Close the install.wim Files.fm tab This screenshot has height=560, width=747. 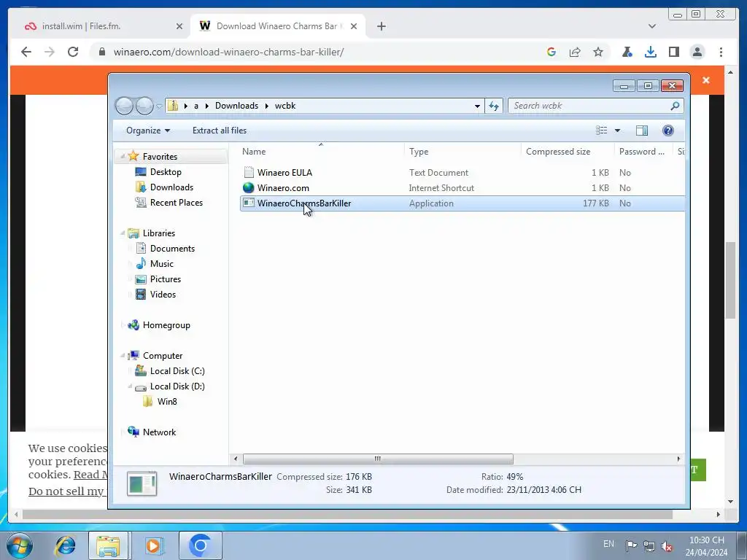[x=179, y=27]
